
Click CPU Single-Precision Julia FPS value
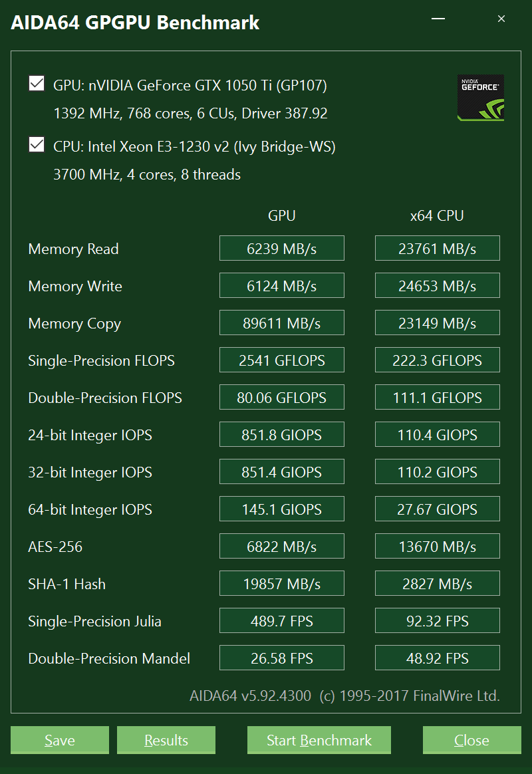coord(437,621)
